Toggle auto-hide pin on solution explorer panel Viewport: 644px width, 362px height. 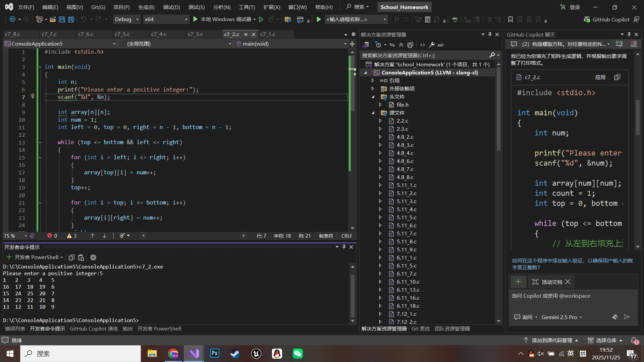coord(490,34)
